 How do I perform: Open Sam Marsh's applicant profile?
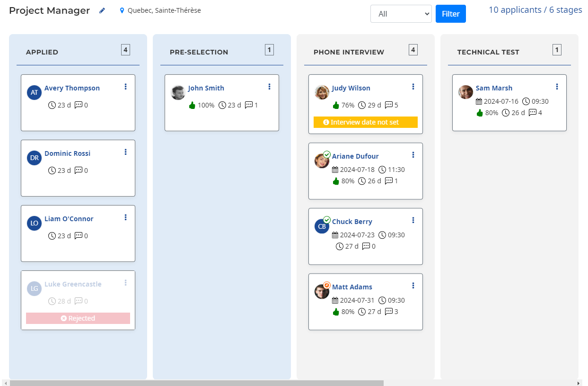coord(494,88)
